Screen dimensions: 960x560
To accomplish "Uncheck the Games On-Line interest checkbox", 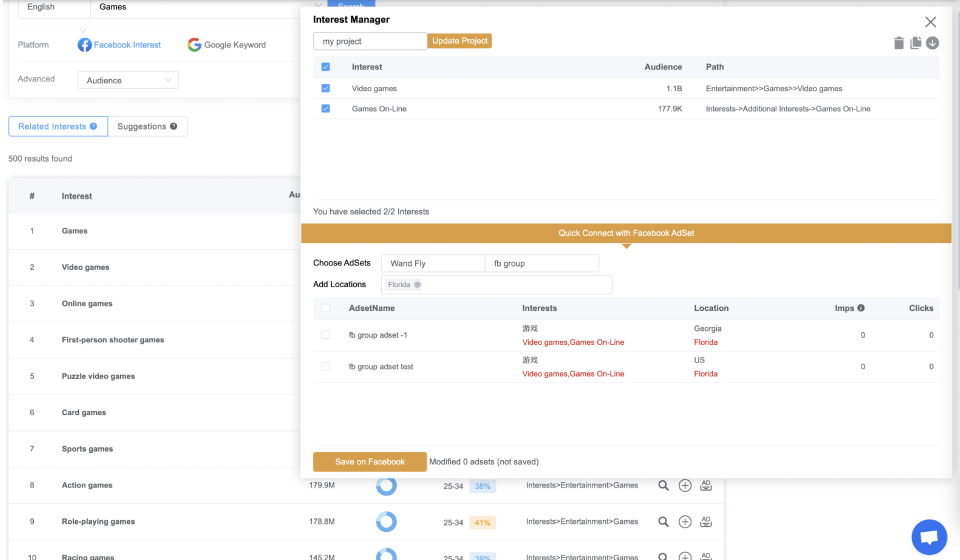I will tap(326, 108).
